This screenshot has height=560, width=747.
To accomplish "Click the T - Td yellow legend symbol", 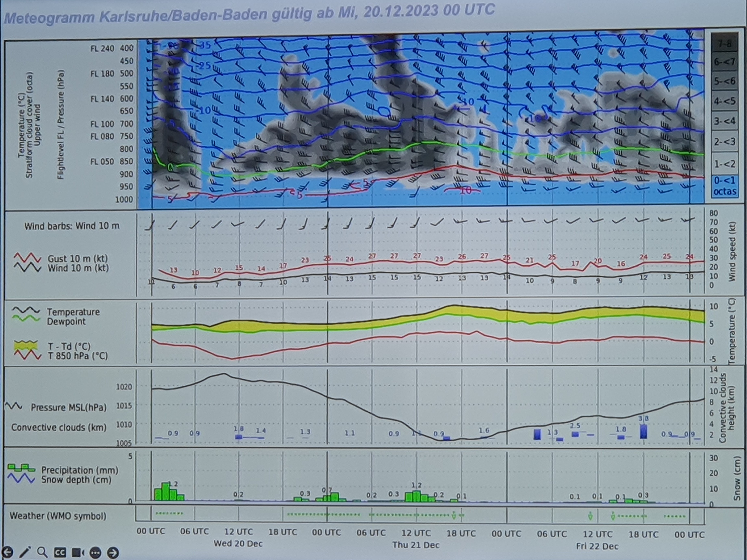I will [x=26, y=346].
